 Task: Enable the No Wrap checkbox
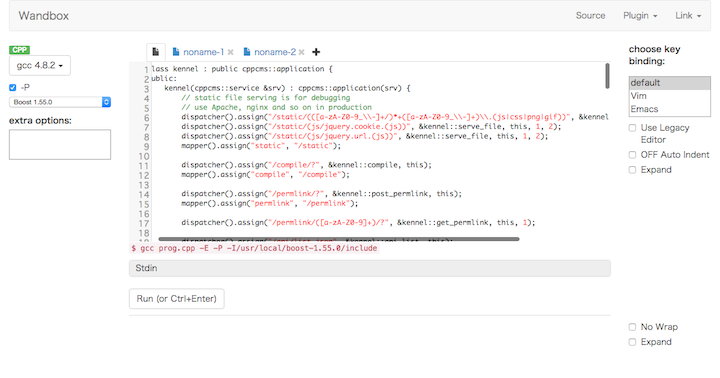click(x=632, y=327)
